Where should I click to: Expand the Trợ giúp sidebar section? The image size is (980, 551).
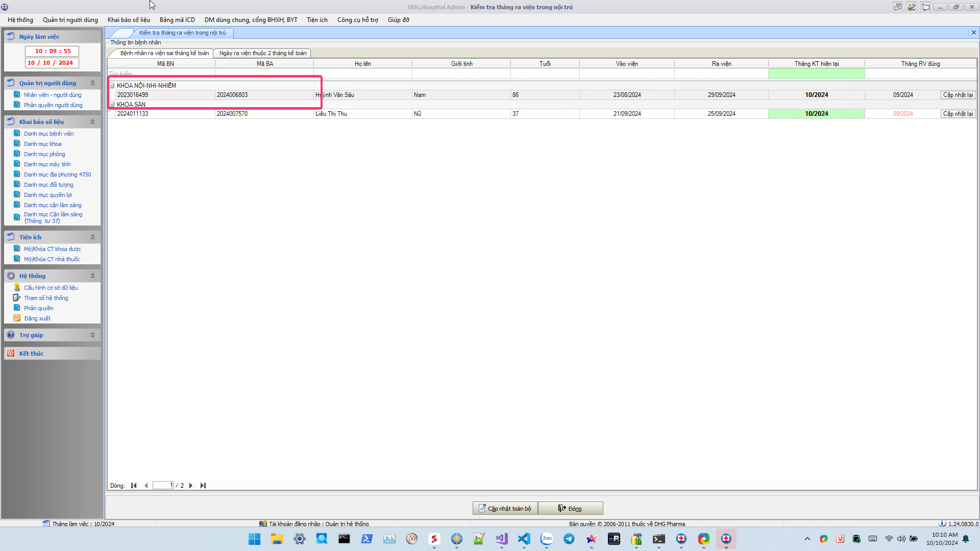click(92, 335)
